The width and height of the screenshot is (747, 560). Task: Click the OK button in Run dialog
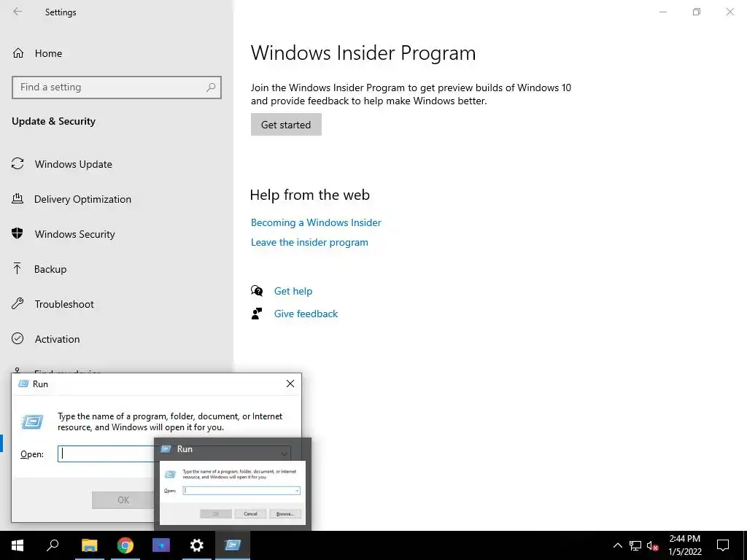pyautogui.click(x=123, y=499)
